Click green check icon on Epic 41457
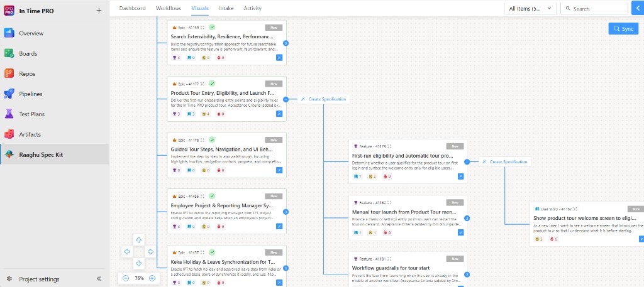The width and height of the screenshot is (644, 287). click(212, 252)
